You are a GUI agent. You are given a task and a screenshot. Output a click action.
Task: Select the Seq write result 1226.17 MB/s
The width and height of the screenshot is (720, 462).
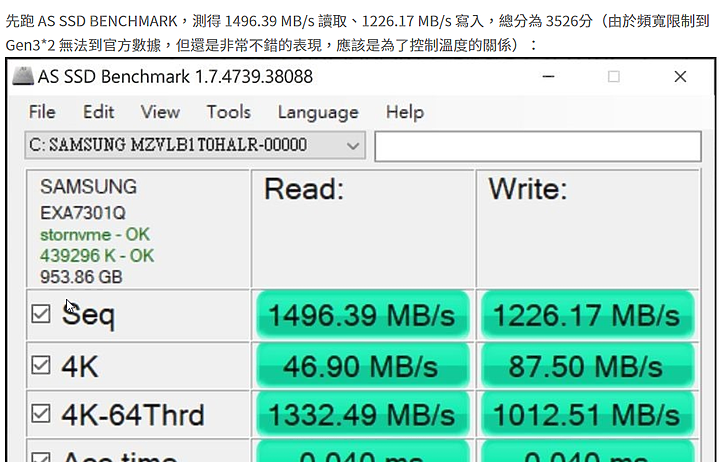click(587, 316)
